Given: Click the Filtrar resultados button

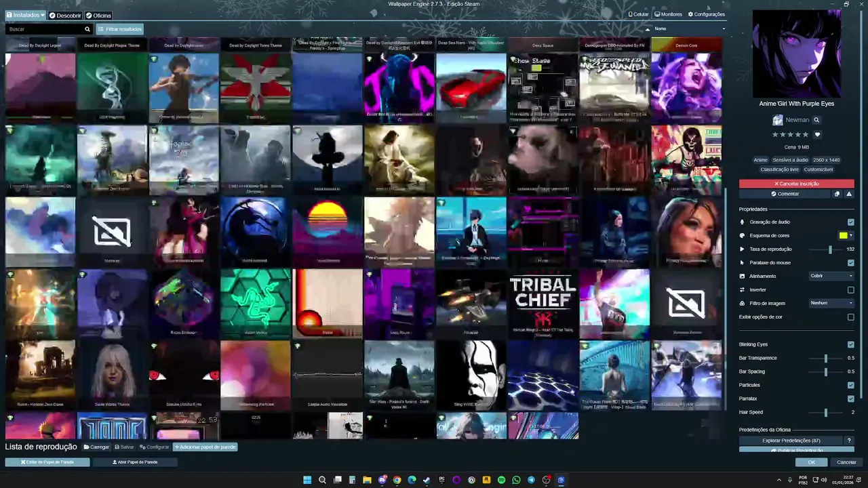Looking at the screenshot, I should [x=119, y=29].
